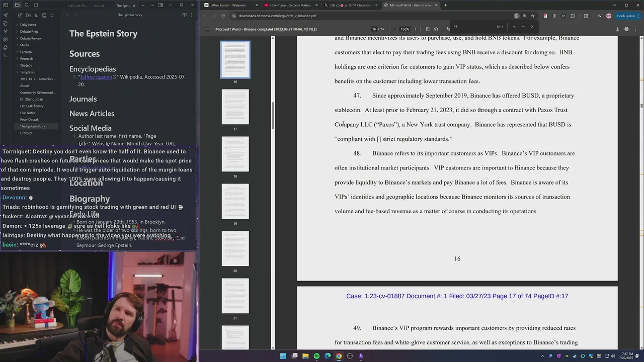The image size is (644, 362).
Task: Select the Untitled Obsidian tab
Action: click(x=99, y=6)
